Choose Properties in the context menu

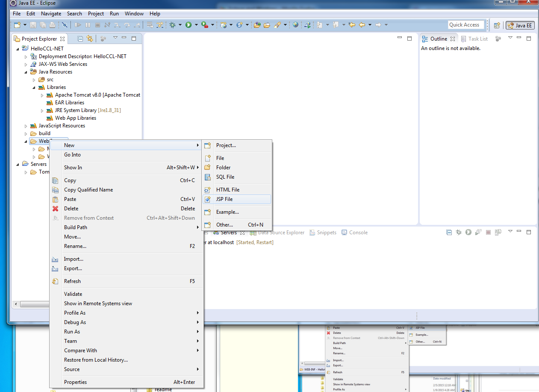(x=75, y=382)
